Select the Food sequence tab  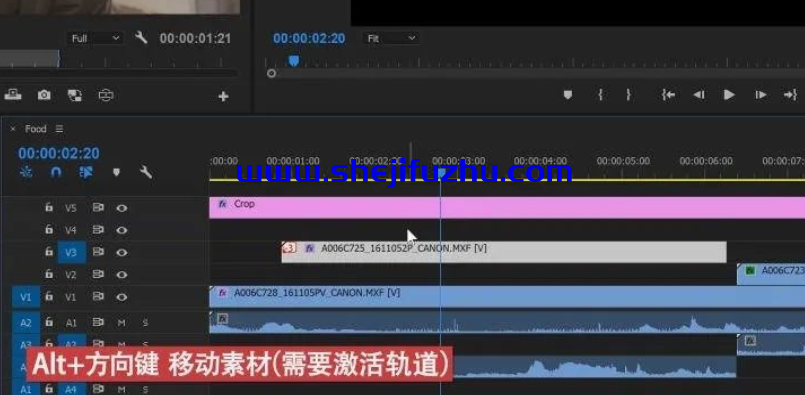35,129
